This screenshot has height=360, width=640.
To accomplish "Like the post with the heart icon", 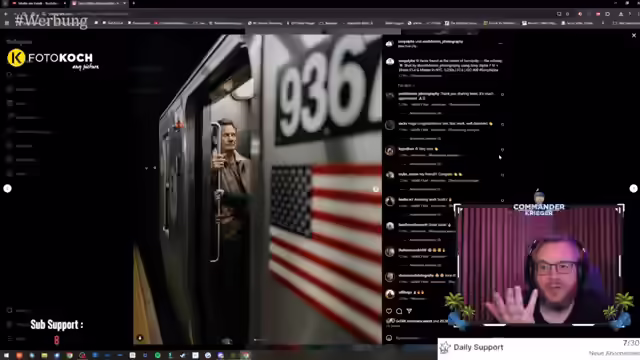I will pyautogui.click(x=389, y=311).
